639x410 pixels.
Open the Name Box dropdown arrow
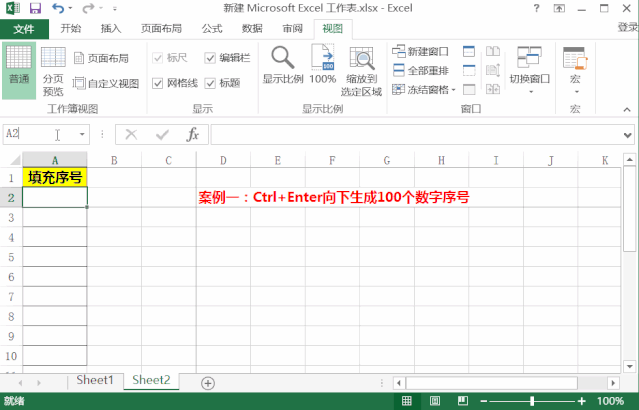[82, 134]
